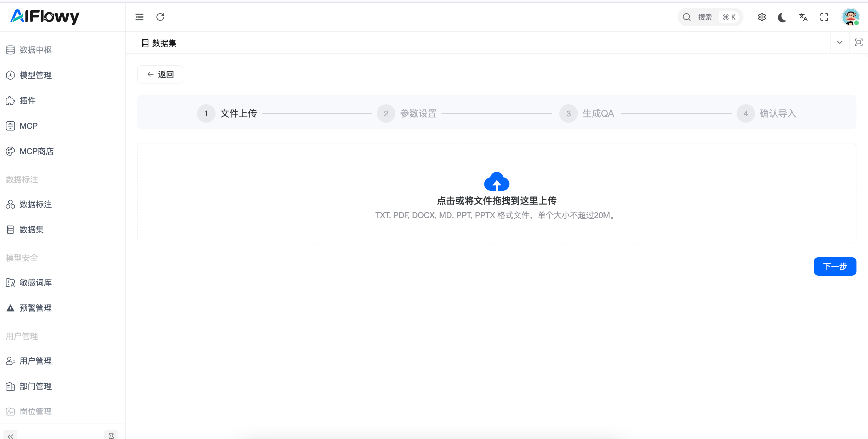Open the language translation switcher
The image size is (868, 439).
point(803,17)
